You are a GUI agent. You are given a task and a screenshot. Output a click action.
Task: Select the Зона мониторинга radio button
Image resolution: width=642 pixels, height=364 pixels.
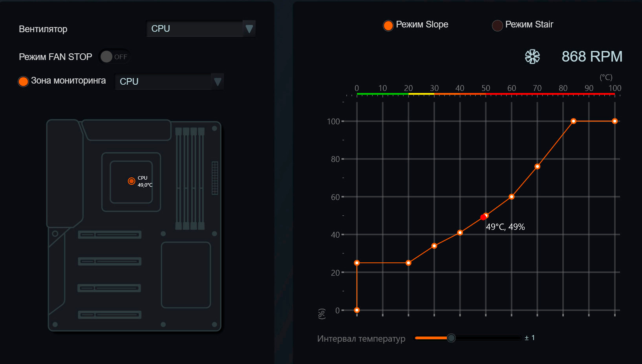(24, 81)
